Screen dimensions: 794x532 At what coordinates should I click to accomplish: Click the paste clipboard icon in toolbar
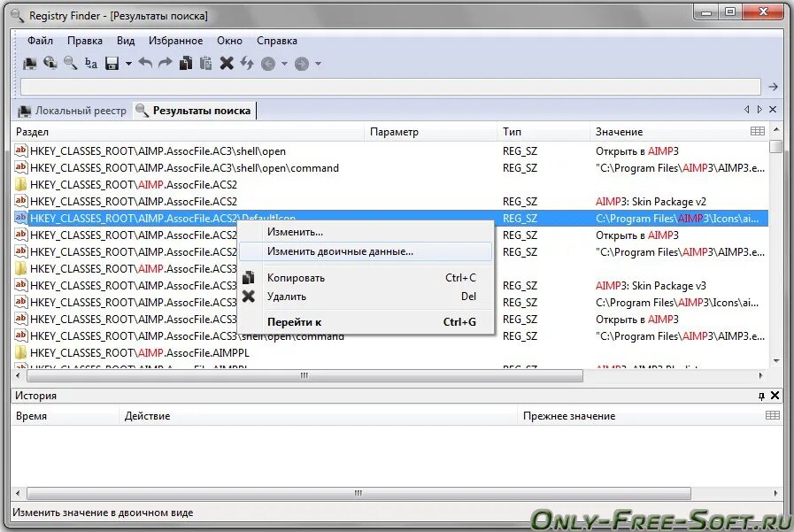coord(205,63)
